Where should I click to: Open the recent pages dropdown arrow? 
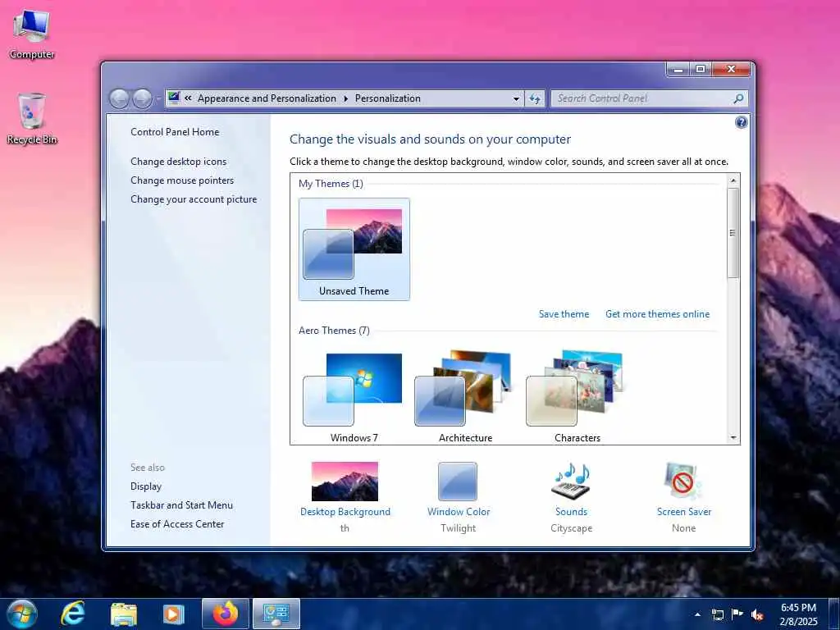point(158,98)
